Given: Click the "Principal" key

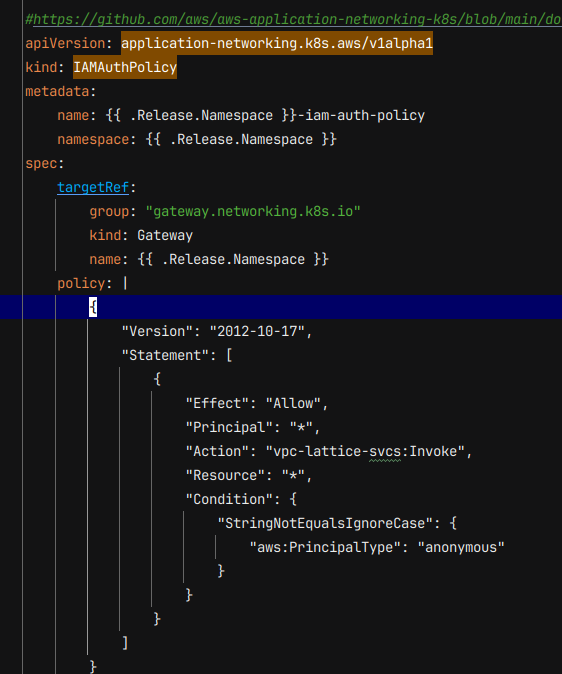Looking at the screenshot, I should (229, 428).
